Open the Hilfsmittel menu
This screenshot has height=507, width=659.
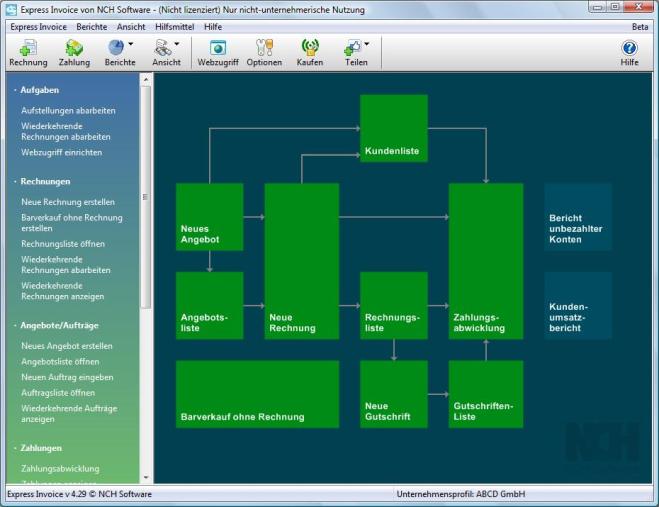[x=174, y=27]
